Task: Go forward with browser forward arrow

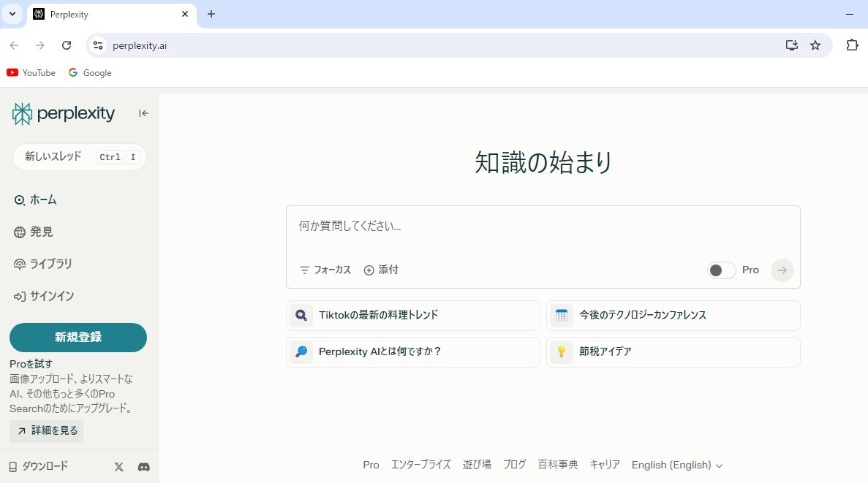Action: (40, 45)
